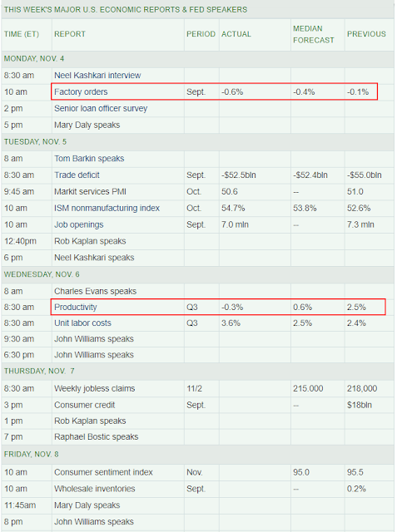The height and width of the screenshot is (532, 397).
Task: Select the MONDAY, NOV. 4 heading
Action: pos(34,59)
